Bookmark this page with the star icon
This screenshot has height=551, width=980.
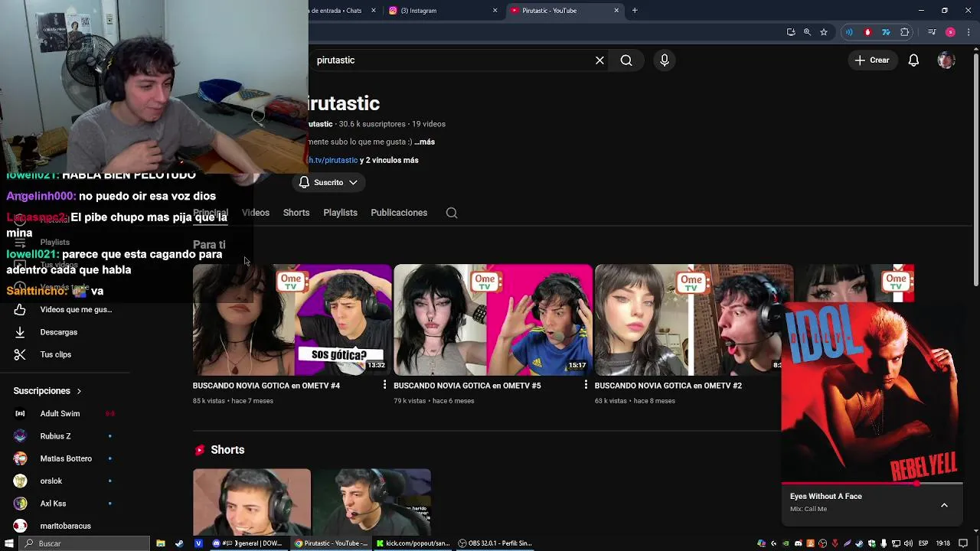pos(824,32)
